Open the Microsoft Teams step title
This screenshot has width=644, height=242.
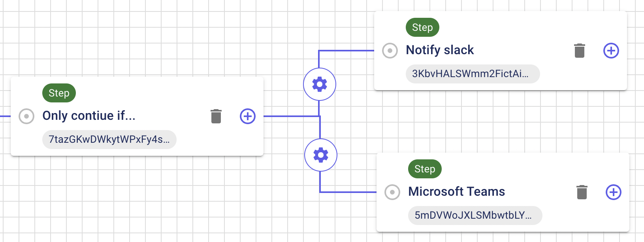[457, 192]
